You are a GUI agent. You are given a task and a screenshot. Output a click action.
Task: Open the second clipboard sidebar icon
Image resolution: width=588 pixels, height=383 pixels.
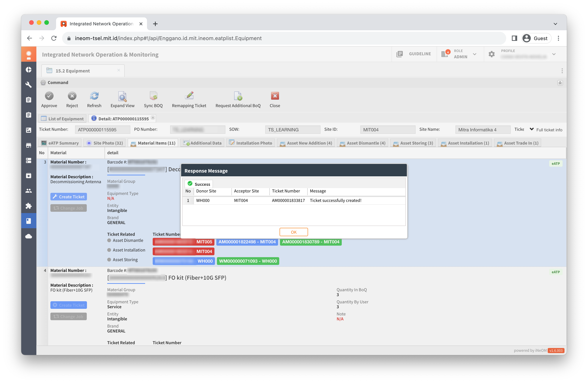(x=29, y=115)
